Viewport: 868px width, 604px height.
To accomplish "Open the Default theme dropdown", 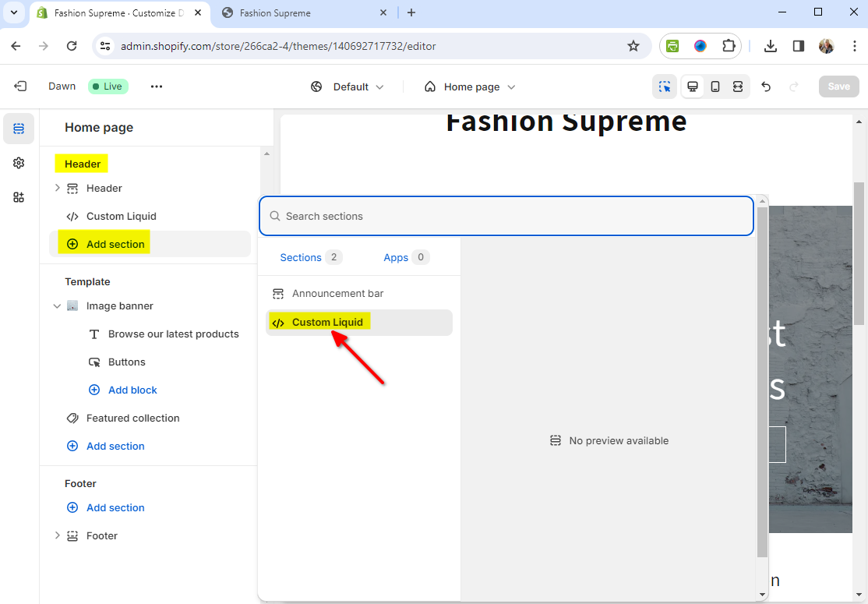I will tap(348, 87).
